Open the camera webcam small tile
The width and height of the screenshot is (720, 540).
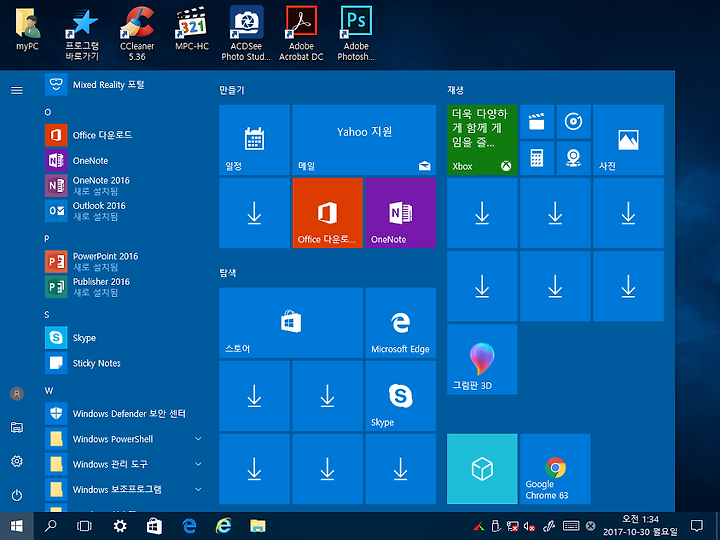(x=574, y=158)
